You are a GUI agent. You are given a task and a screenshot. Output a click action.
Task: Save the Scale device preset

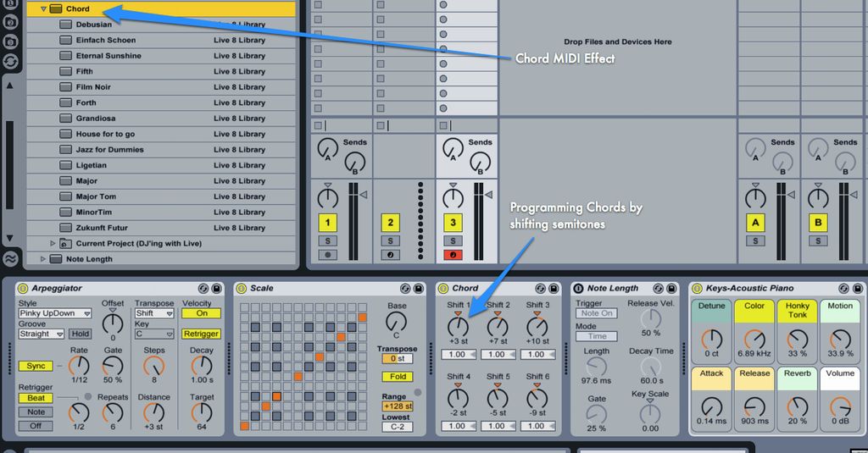pos(419,288)
